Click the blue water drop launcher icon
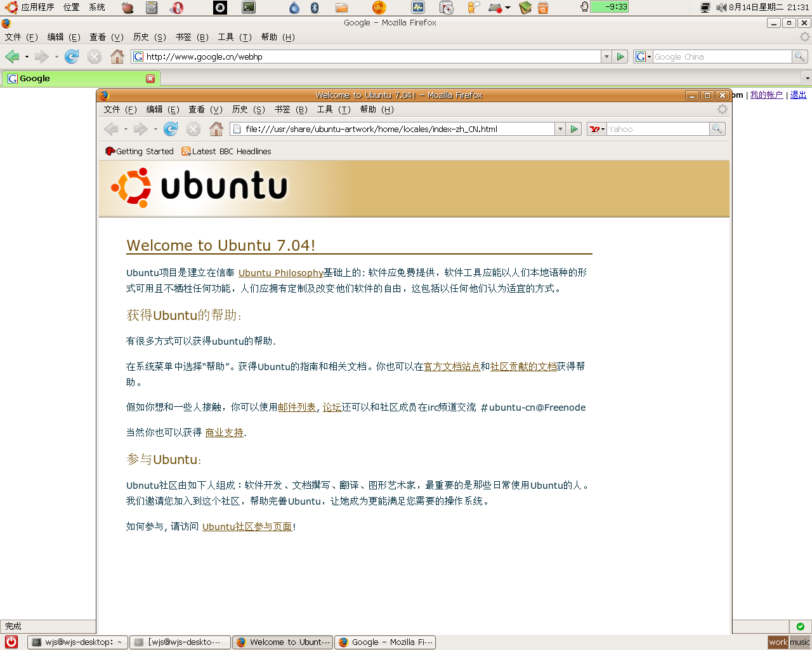 [x=294, y=8]
